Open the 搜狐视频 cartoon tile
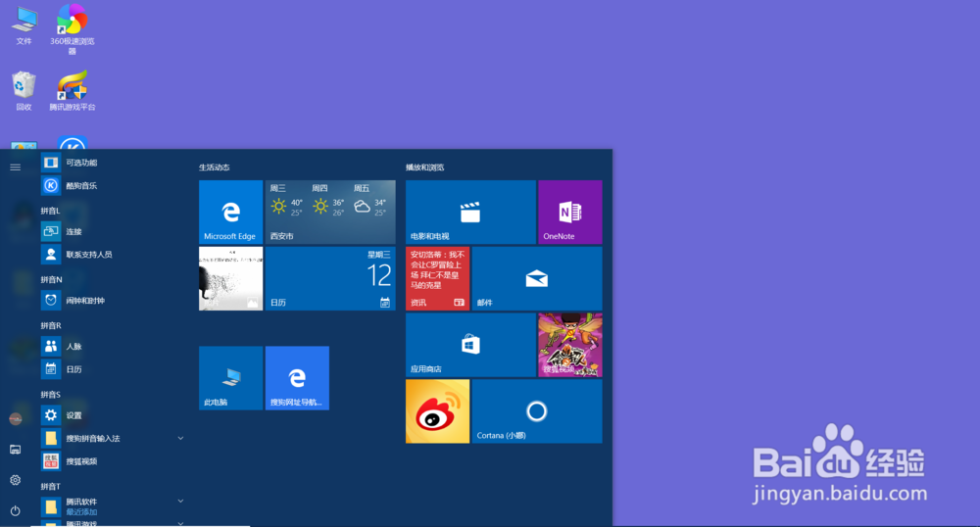This screenshot has height=527, width=980. click(570, 345)
